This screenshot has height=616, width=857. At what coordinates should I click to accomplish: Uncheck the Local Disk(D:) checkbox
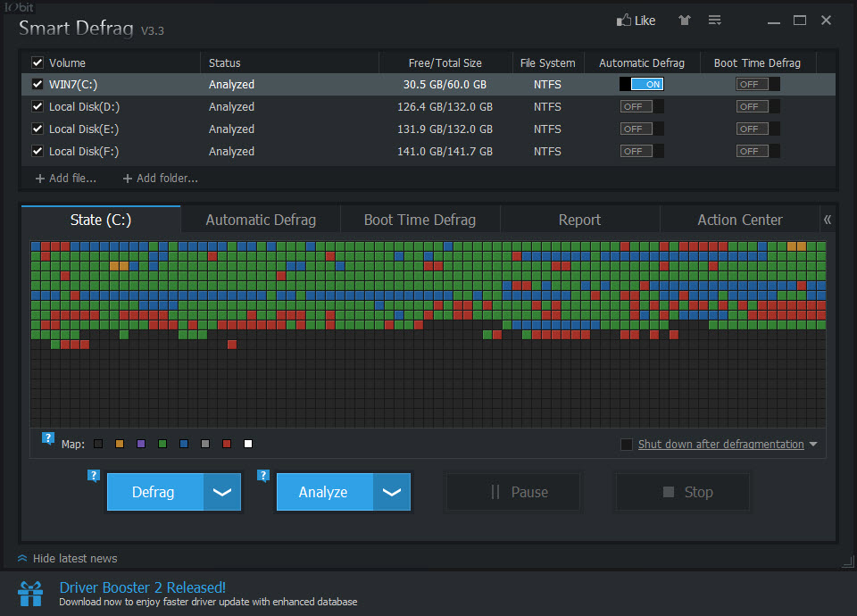coord(37,106)
